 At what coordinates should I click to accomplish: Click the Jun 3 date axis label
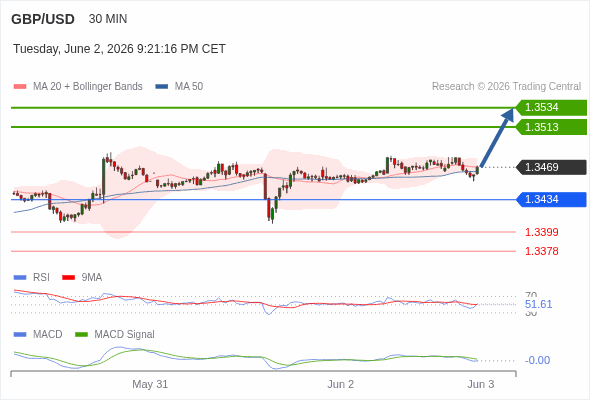pos(481,385)
